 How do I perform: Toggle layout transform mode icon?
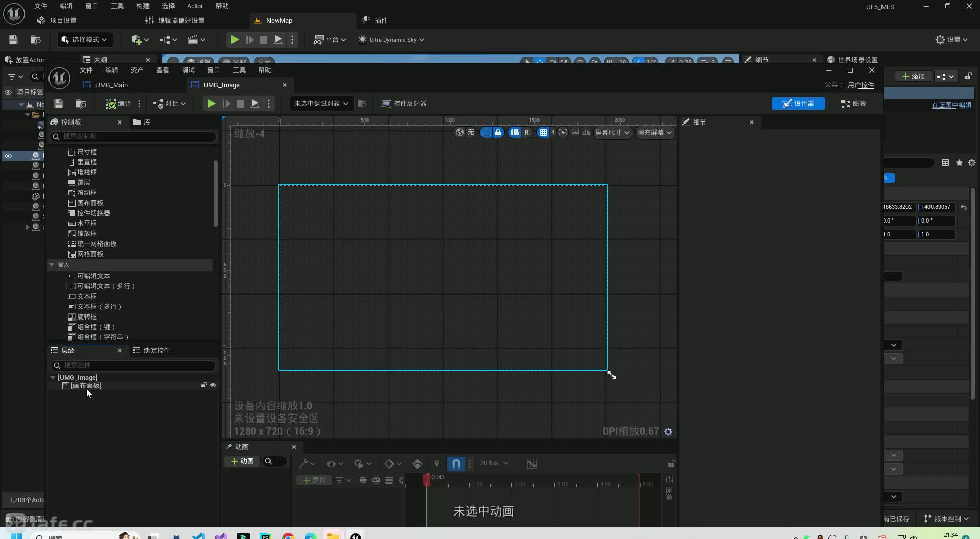point(514,133)
